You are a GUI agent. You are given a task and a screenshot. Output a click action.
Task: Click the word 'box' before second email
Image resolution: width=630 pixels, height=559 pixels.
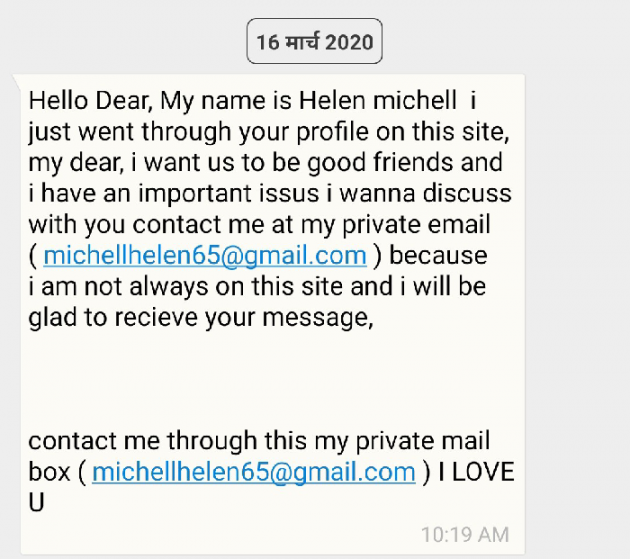coord(49,472)
